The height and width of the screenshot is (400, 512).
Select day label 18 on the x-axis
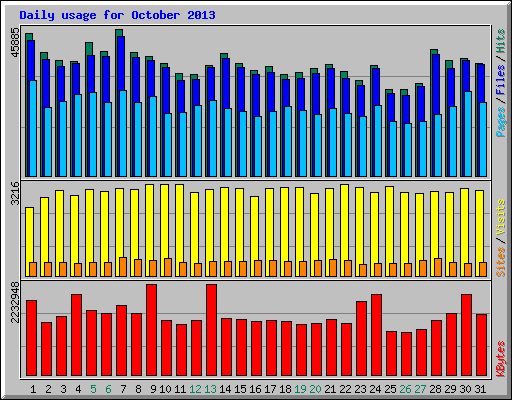[285, 389]
